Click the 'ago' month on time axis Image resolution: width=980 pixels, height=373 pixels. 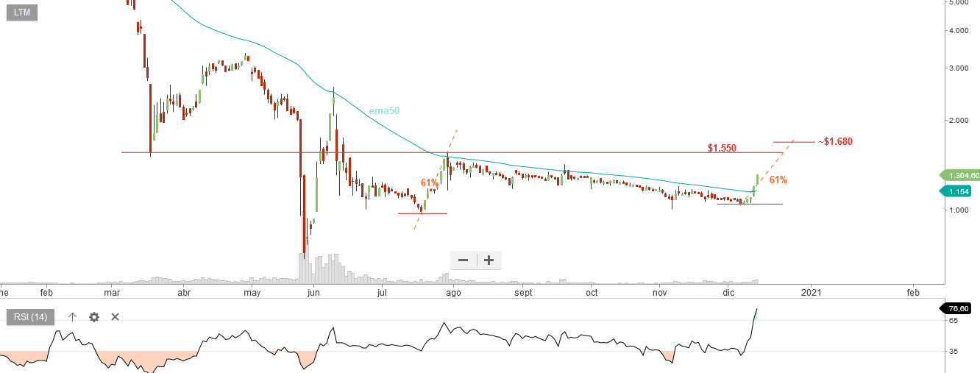[x=453, y=292]
